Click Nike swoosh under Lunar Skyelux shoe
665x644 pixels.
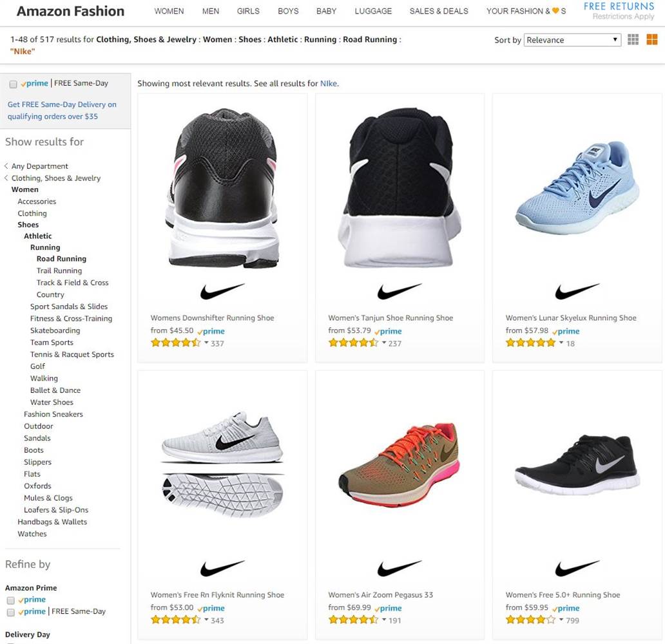[577, 292]
